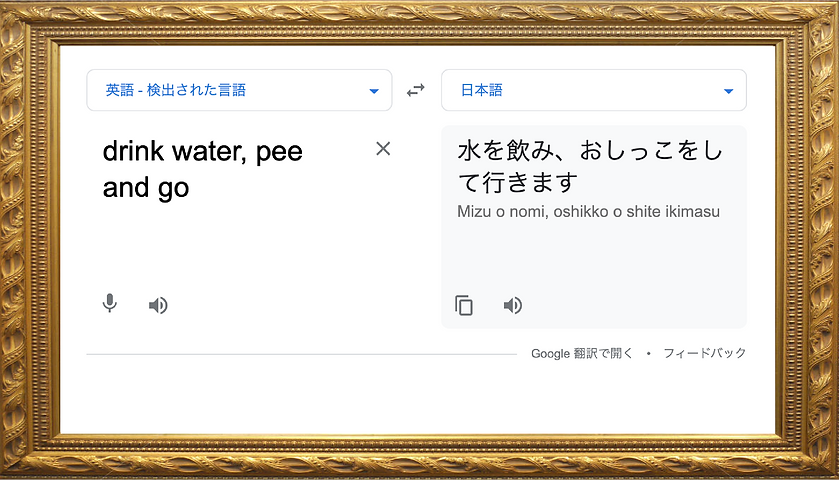Screen dimensions: 839x480
Task: Click the horizontal divider line under panels
Action: [300, 354]
